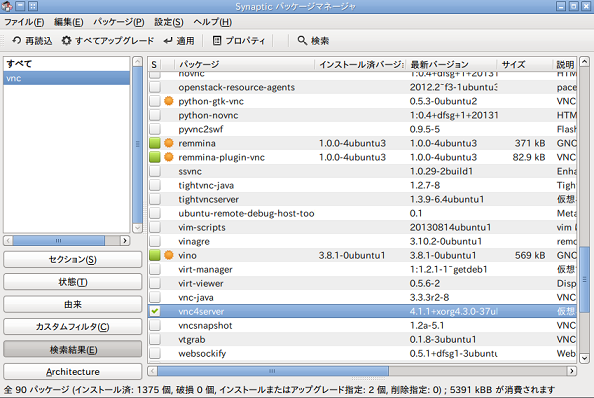Click the Synaptic app icon in the title bar
The width and height of the screenshot is (594, 398).
pyautogui.click(x=7, y=6)
